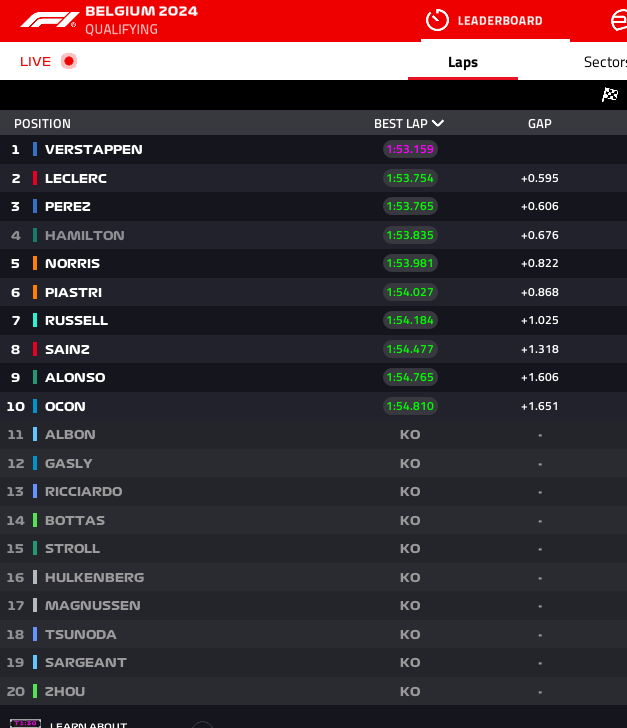
Task: Switch to the Laps tab
Action: coord(463,62)
